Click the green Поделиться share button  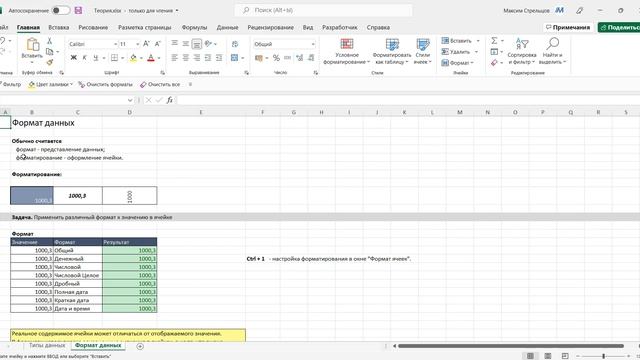point(619,27)
